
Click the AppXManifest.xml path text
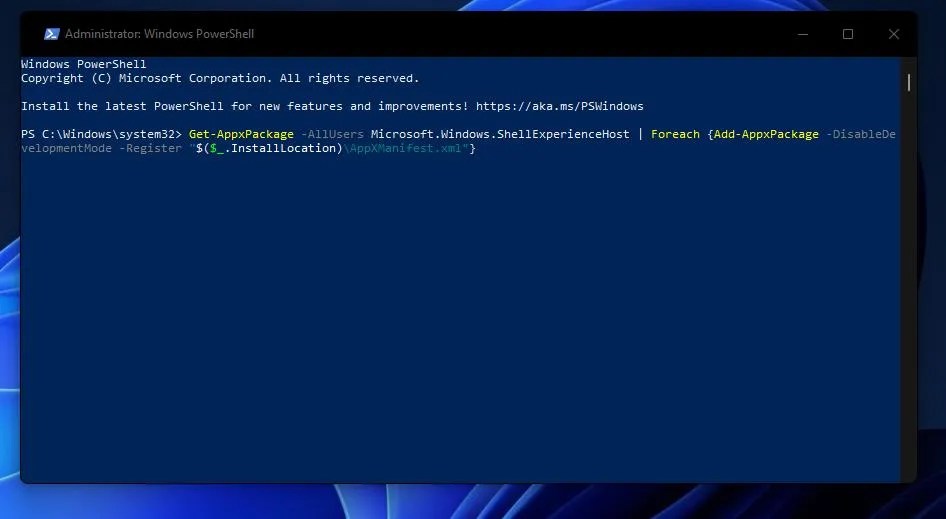point(405,148)
